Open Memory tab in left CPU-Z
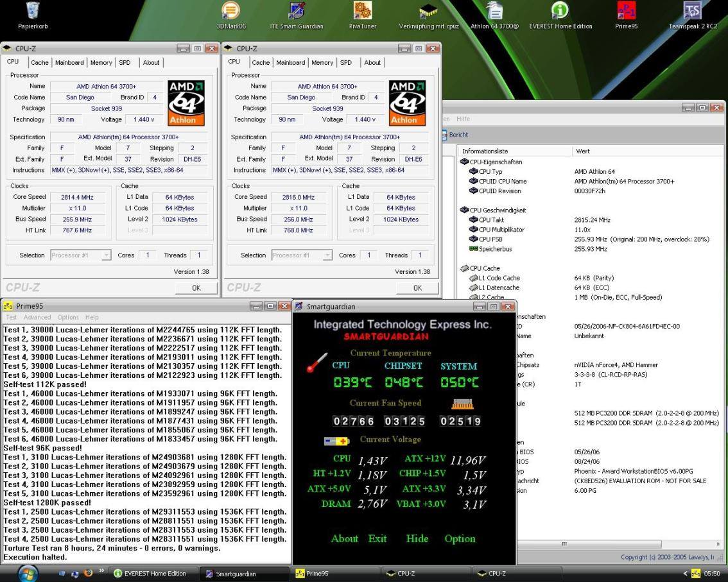 101,63
